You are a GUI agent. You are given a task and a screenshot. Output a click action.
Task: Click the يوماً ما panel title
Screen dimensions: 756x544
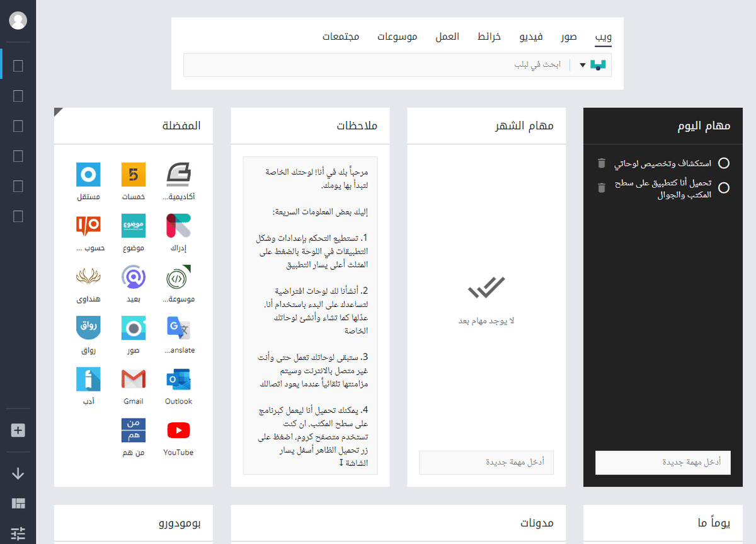point(714,523)
